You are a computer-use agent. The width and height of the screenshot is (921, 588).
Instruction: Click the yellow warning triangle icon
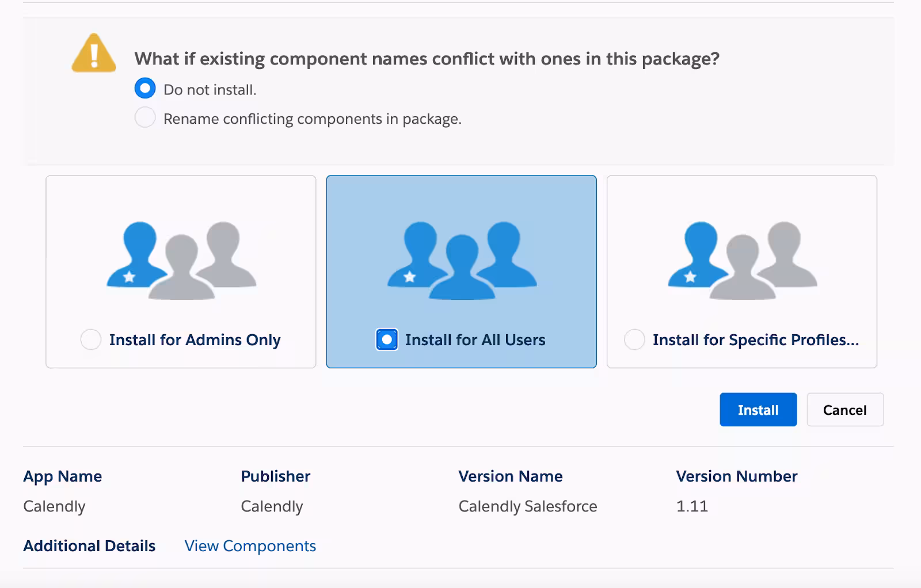pyautogui.click(x=94, y=54)
